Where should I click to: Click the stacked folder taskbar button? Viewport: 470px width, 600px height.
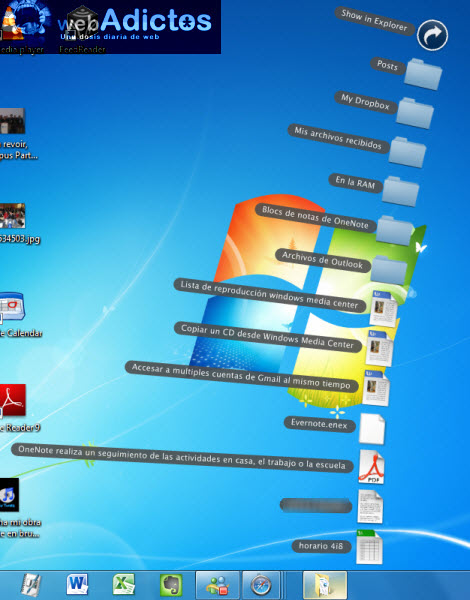click(325, 585)
